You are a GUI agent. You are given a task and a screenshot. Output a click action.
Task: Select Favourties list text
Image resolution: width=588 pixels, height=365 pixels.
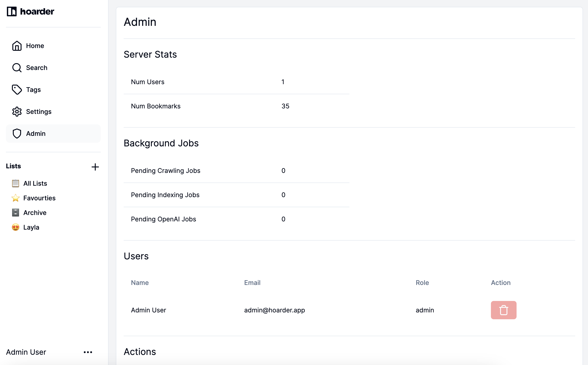39,198
